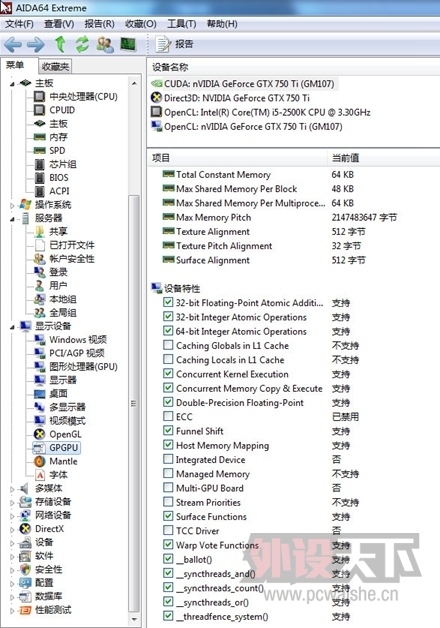This screenshot has height=628, width=440.
Task: Collapse the 服务器 tree node
Action: [x=12, y=219]
